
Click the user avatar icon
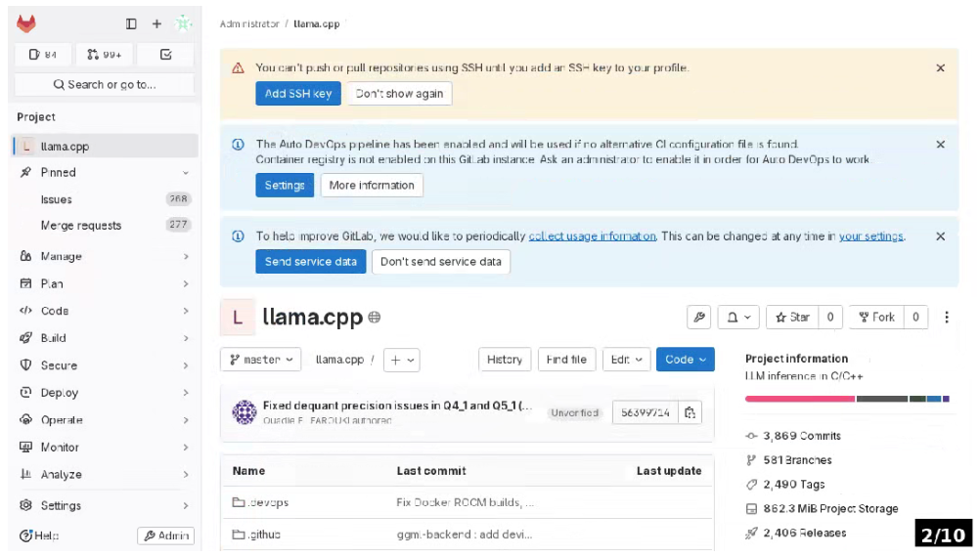[183, 23]
